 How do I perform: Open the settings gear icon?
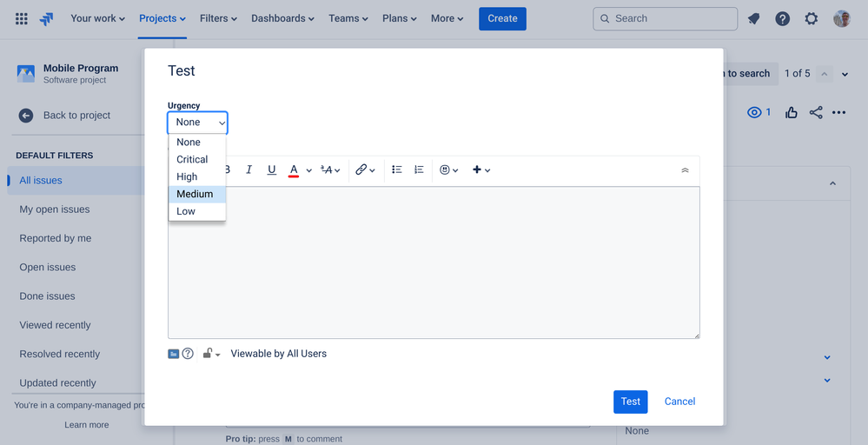[x=811, y=19]
